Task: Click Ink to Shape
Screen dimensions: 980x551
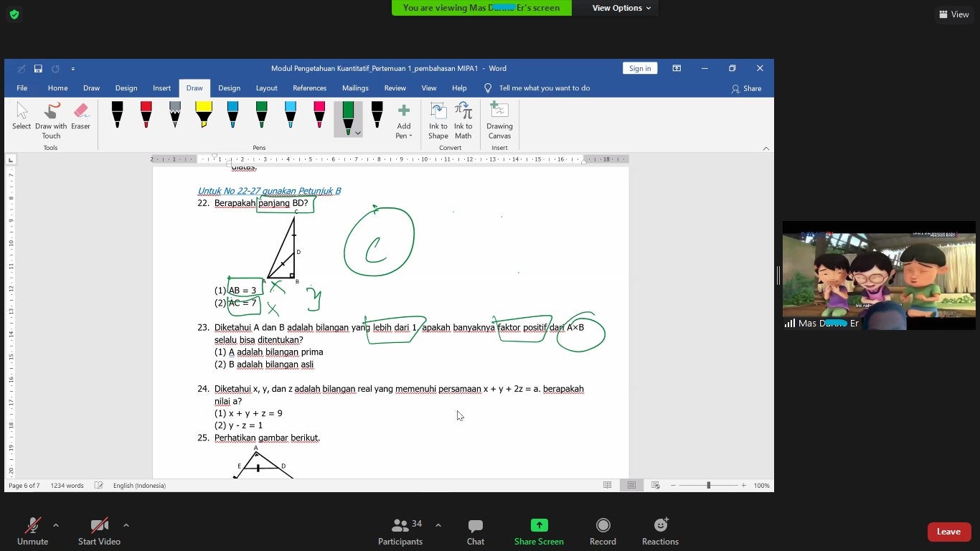Action: [x=438, y=121]
